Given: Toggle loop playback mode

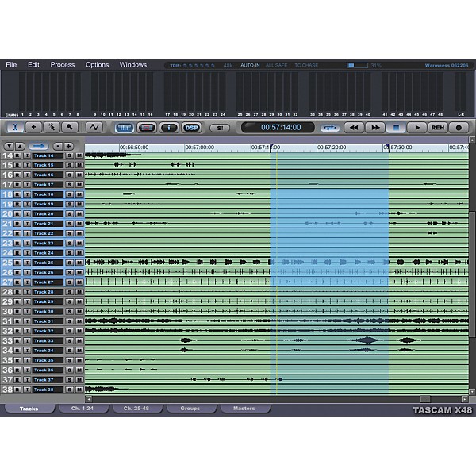Looking at the screenshot, I should pyautogui.click(x=330, y=128).
